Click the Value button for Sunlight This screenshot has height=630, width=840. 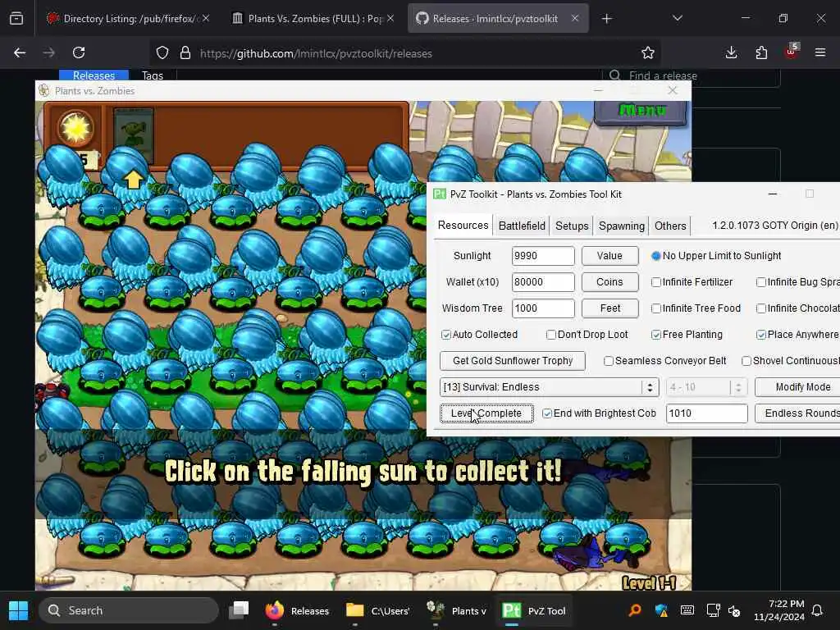pyautogui.click(x=609, y=256)
